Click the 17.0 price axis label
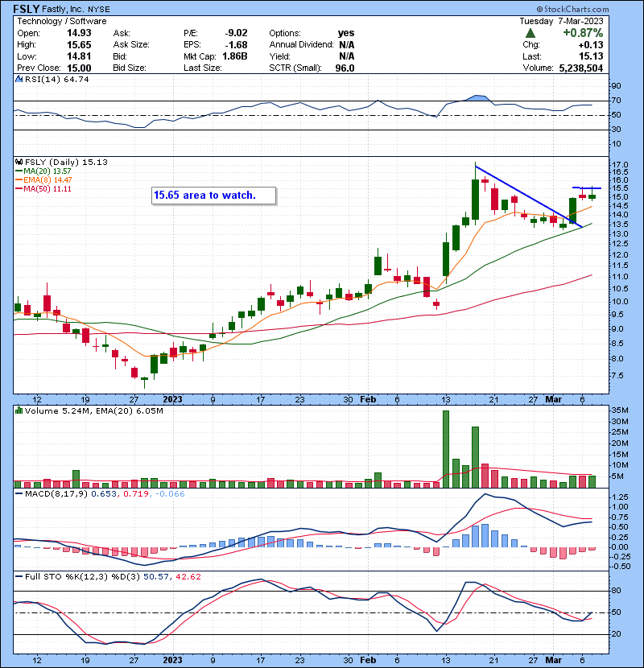644x668 pixels. (620, 165)
